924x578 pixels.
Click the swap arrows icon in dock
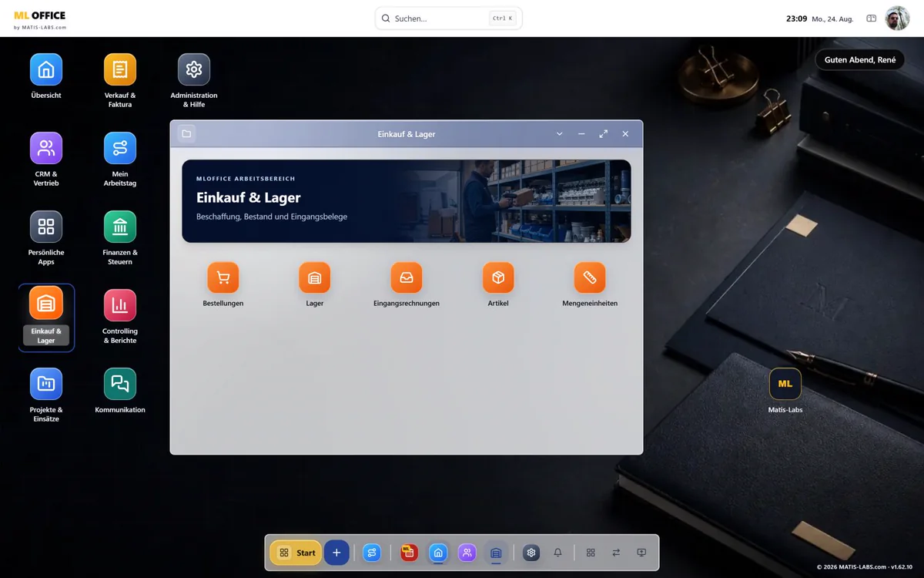click(x=616, y=553)
